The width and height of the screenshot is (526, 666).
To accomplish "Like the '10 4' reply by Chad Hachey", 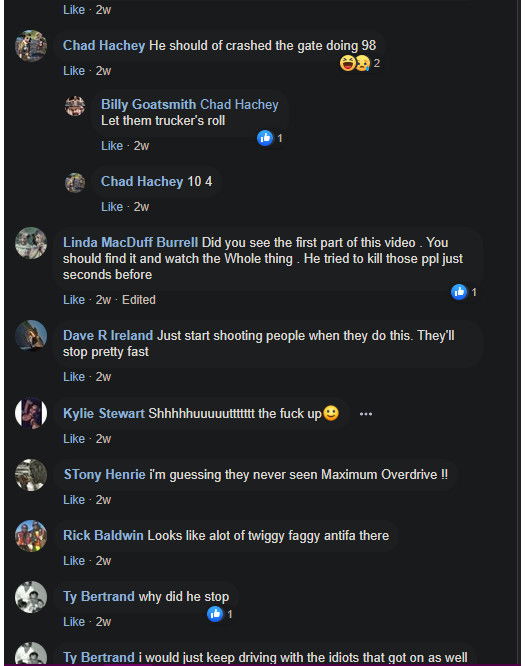I will (x=112, y=207).
